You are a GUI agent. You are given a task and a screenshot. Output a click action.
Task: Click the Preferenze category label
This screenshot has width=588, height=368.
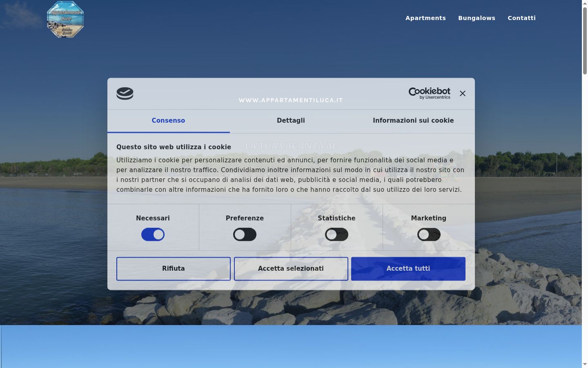[245, 218]
